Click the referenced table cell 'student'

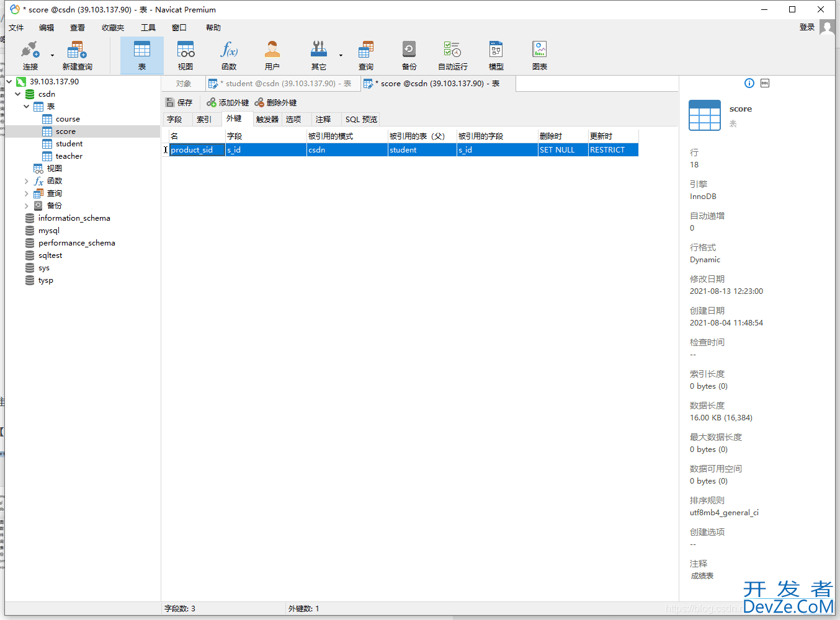tap(422, 150)
